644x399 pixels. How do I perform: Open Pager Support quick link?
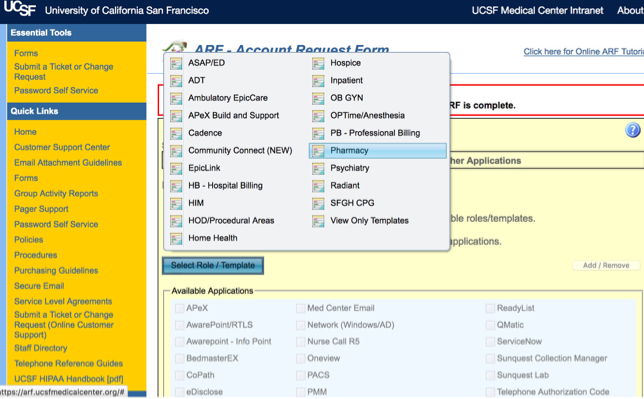point(41,209)
